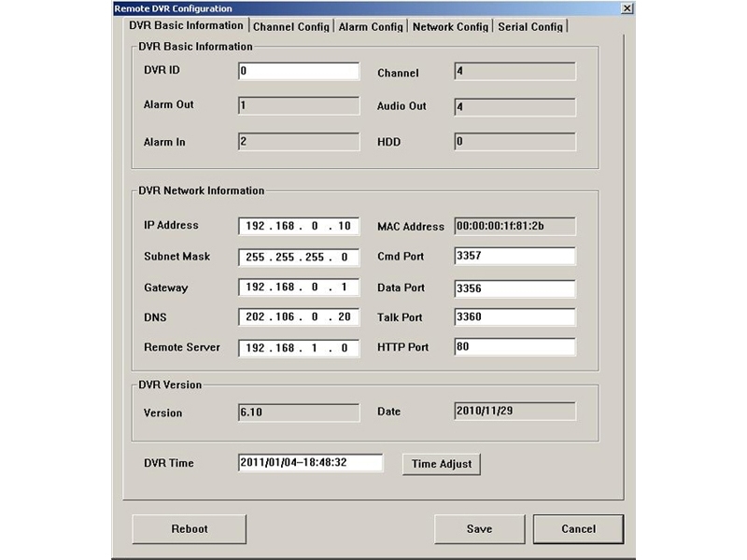Select the DVR Basic Information tab
The height and width of the screenshot is (560, 747).
182,27
